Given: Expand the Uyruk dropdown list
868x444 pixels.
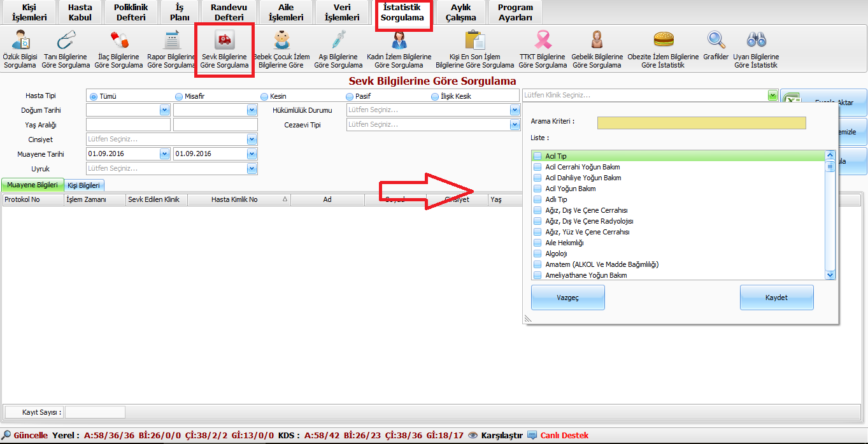Looking at the screenshot, I should [252, 169].
